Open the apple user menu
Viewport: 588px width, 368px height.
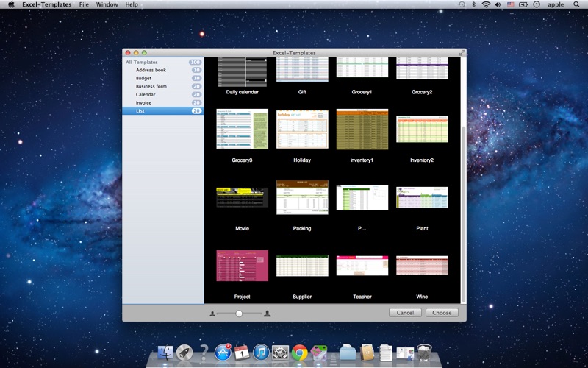[556, 4]
